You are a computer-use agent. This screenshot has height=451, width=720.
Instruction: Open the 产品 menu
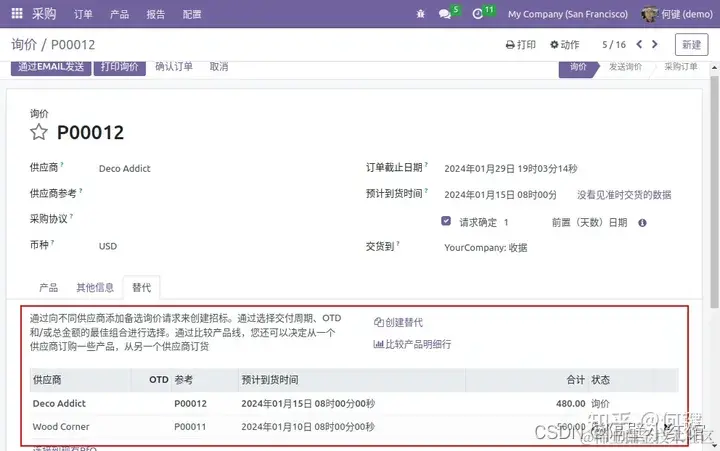pos(119,14)
